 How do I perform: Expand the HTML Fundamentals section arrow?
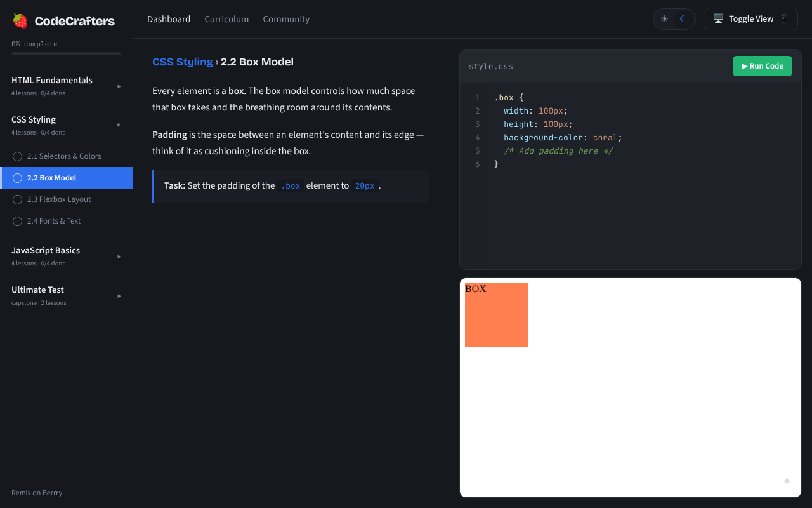pos(119,86)
